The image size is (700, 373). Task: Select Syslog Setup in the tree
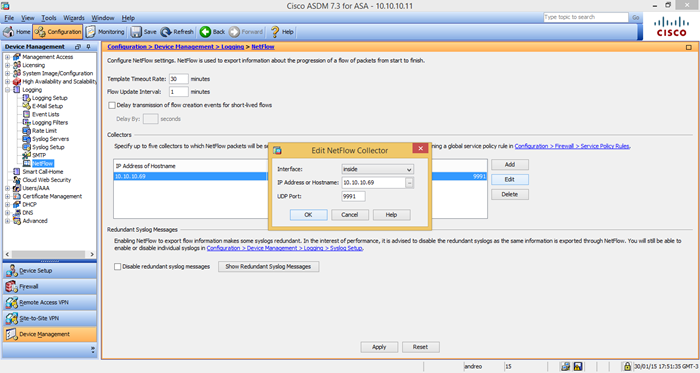48,147
